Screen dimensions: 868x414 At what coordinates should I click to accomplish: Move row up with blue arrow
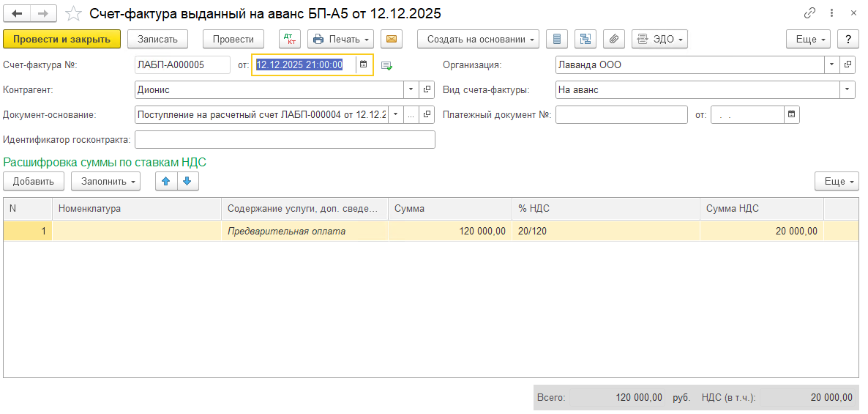tap(166, 181)
